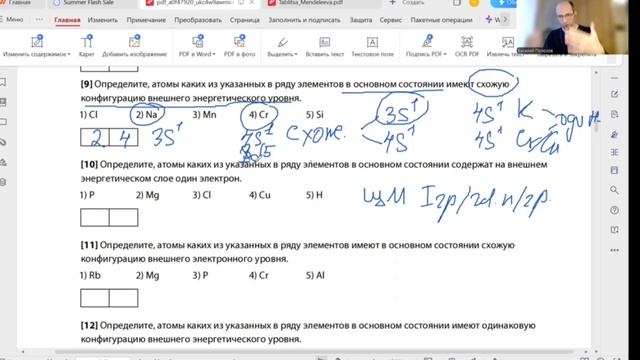Screen dimensions: 640x360
Task: Click the second answer box of question 10
Action: (x=124, y=218)
